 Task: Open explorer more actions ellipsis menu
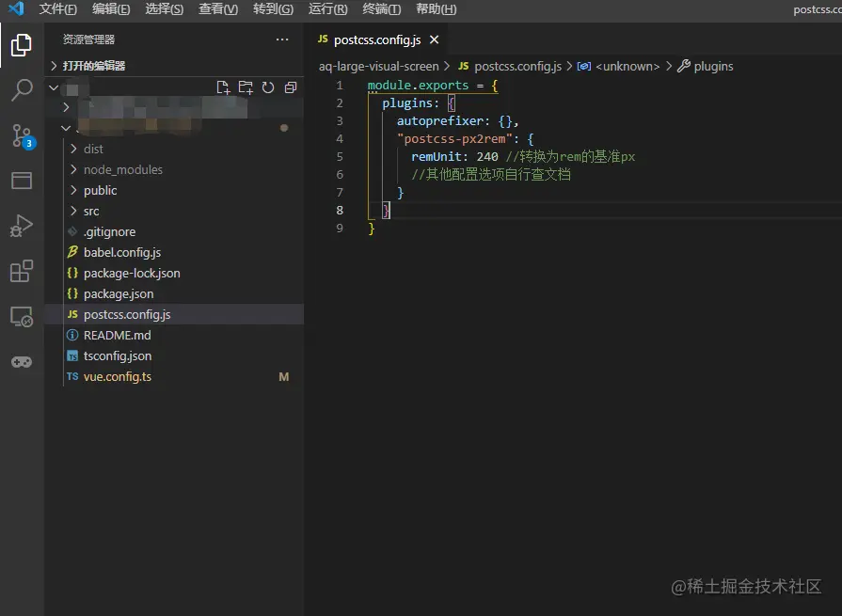(x=282, y=39)
